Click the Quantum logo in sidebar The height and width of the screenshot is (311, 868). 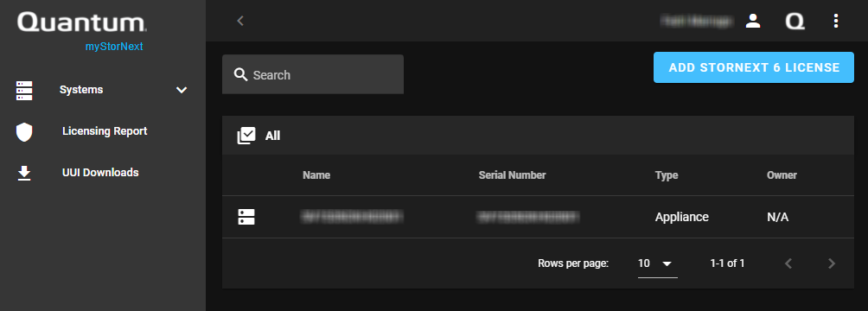pyautogui.click(x=82, y=23)
